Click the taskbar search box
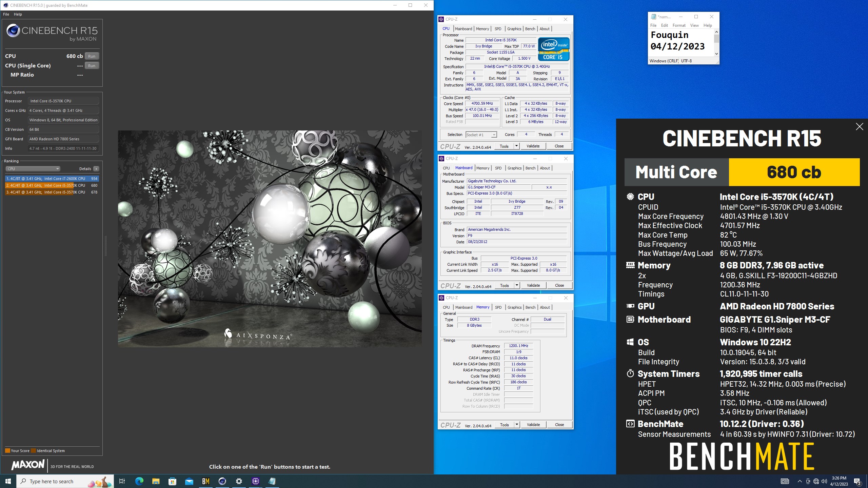Viewport: 868px width, 488px height. 65,481
